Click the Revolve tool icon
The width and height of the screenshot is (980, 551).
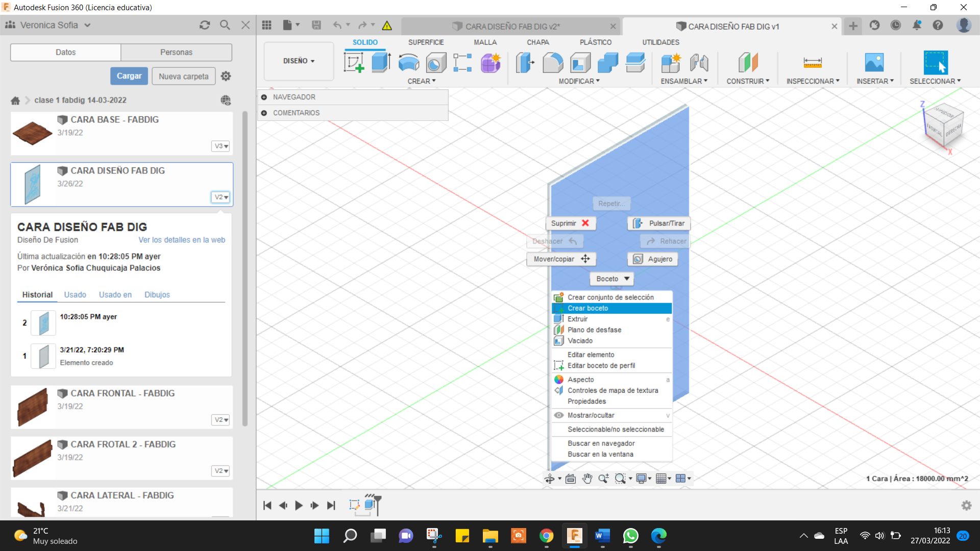[408, 63]
